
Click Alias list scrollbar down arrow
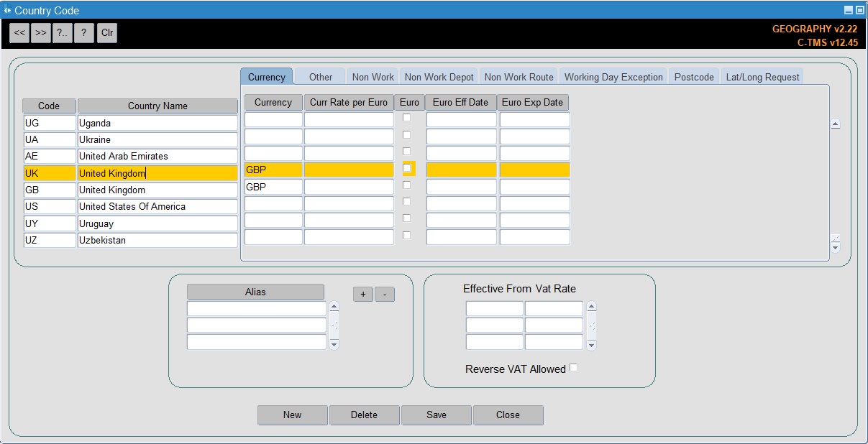(x=334, y=345)
